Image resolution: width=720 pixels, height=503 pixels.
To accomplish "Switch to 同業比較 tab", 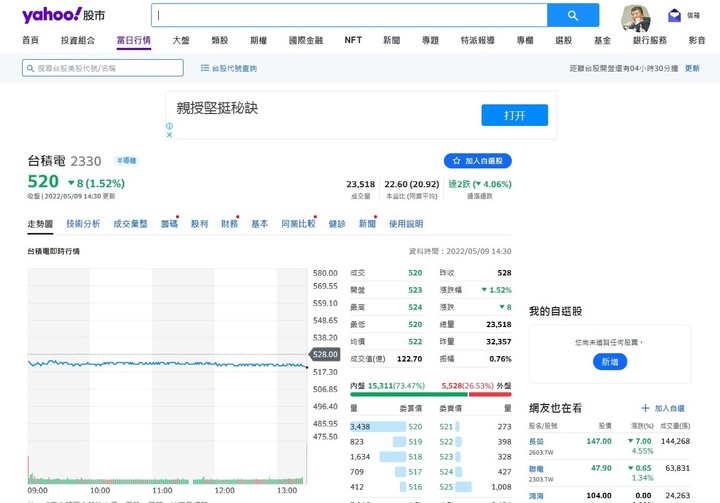I will pyautogui.click(x=298, y=224).
